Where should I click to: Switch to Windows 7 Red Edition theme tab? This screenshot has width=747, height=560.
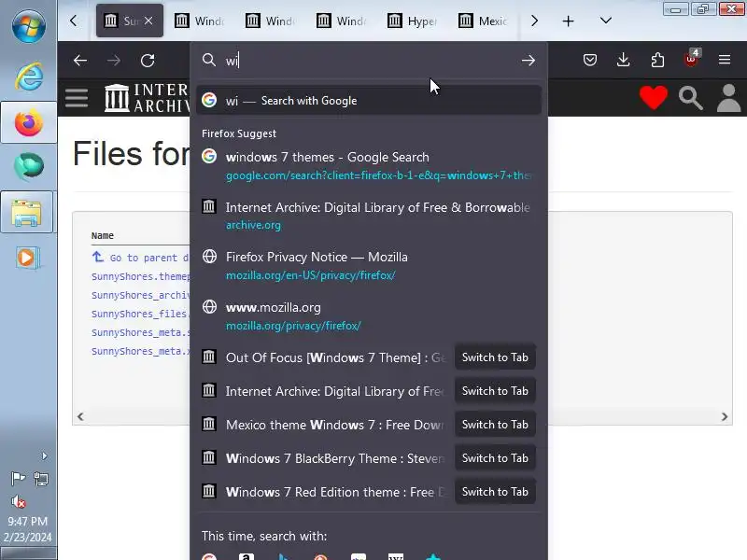click(495, 492)
